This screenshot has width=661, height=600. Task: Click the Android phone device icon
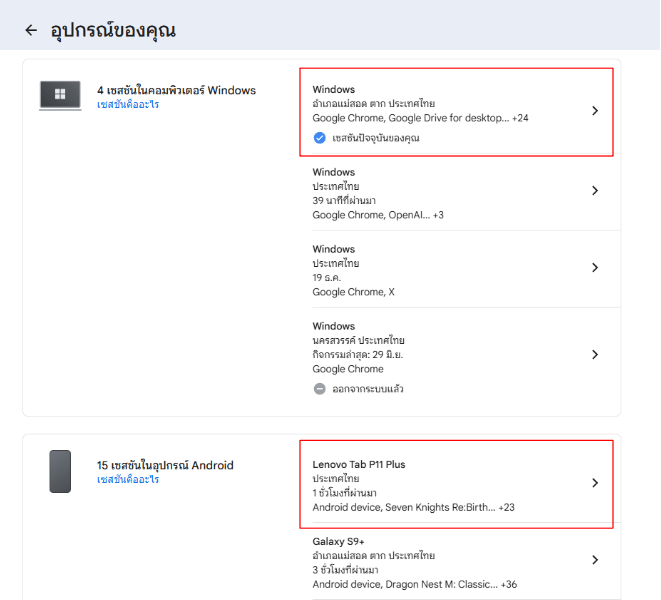(60, 471)
